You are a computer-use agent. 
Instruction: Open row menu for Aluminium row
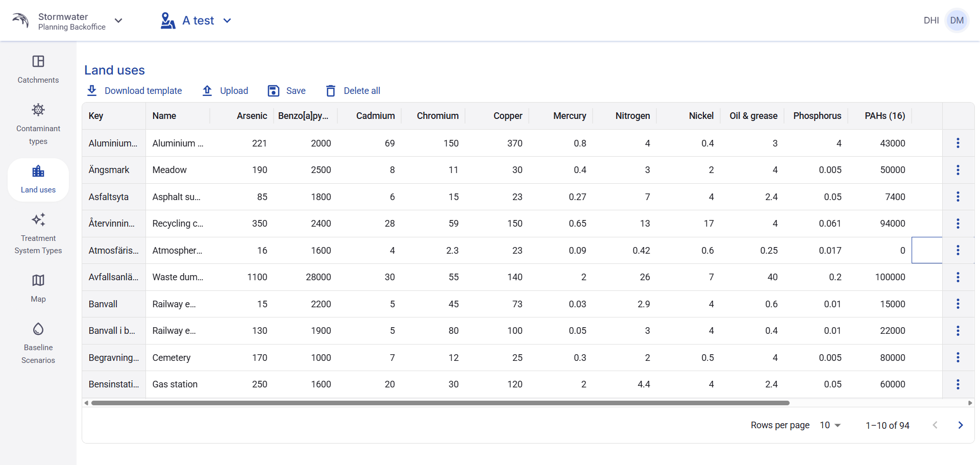[x=958, y=143]
